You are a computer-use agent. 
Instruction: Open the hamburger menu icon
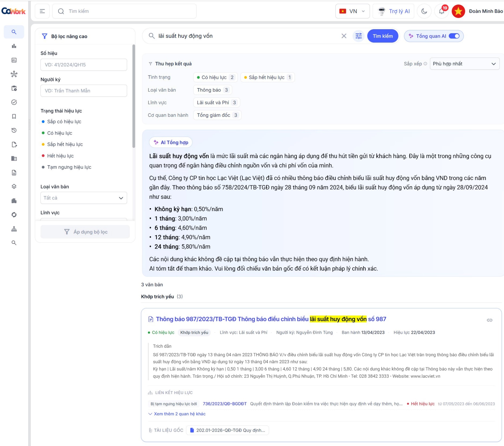(42, 11)
